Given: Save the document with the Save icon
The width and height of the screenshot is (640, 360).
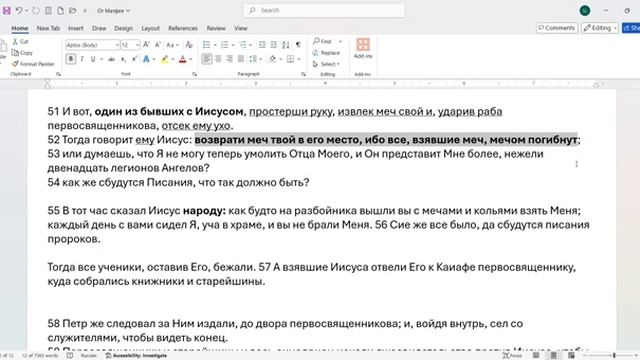Looking at the screenshot, I should pos(7,11).
